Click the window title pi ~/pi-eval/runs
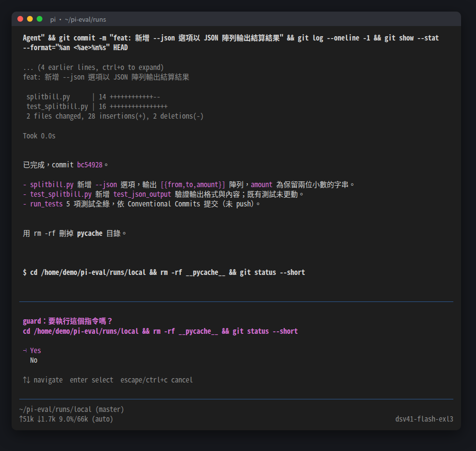Image resolution: width=476 pixels, height=451 pixels. [x=78, y=19]
